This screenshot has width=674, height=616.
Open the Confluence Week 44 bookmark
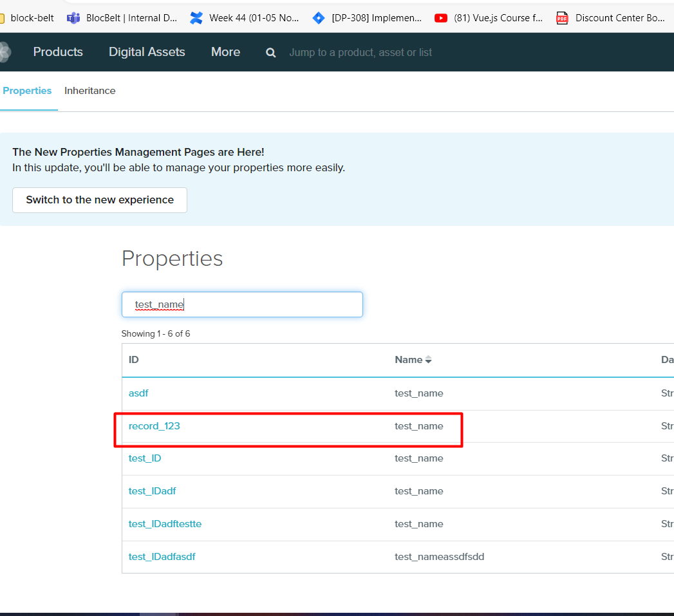[245, 18]
